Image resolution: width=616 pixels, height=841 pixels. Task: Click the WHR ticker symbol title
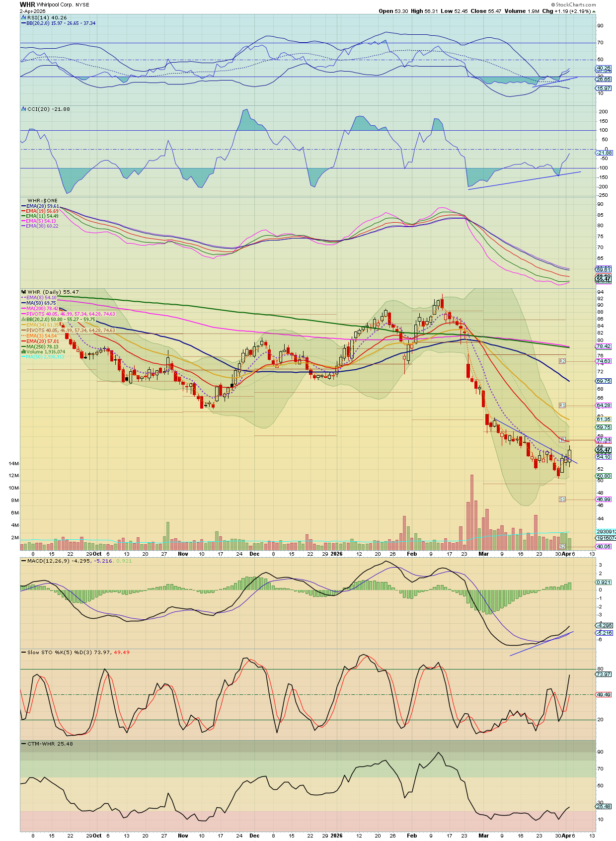[x=27, y=4]
